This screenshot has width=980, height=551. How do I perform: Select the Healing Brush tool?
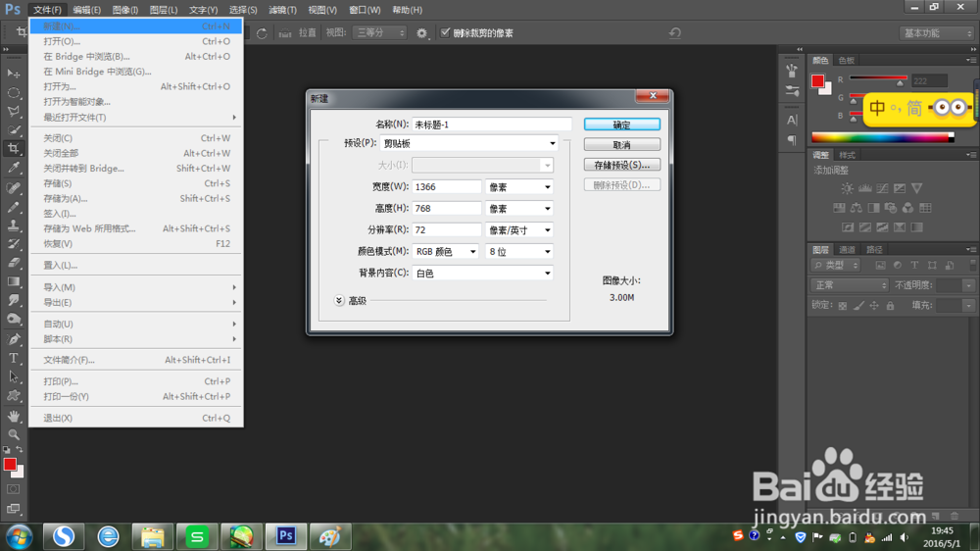point(13,187)
